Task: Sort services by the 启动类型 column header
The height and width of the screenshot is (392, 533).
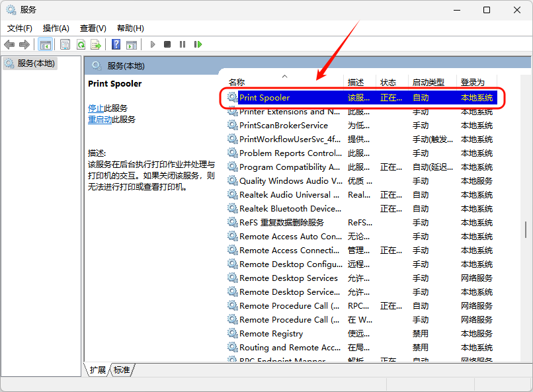Action: 429,83
